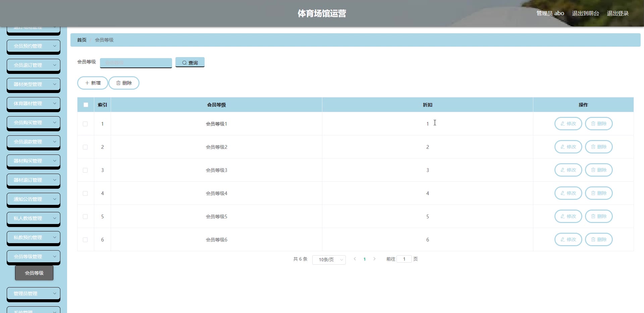
Task: Expand the 体育器材管理 sidebar menu
Action: (x=34, y=104)
